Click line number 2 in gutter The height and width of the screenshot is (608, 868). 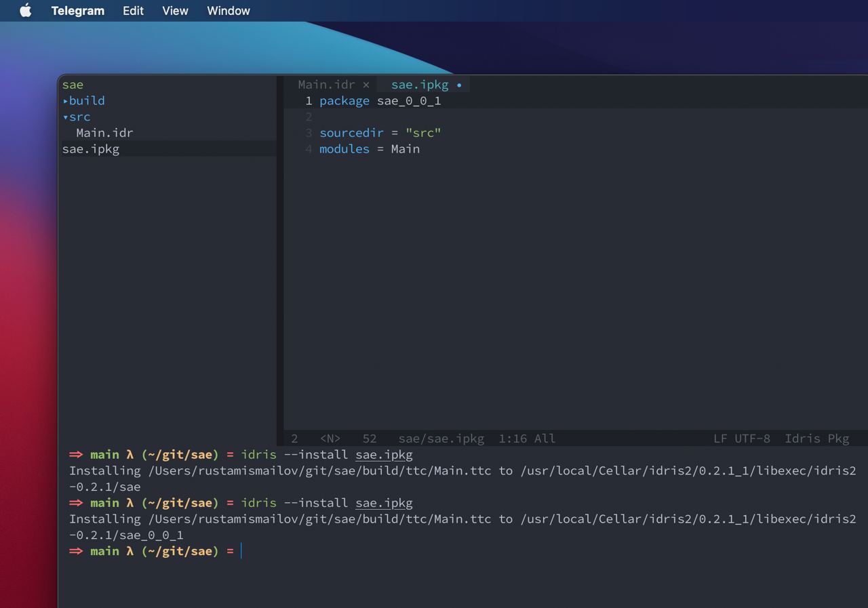(309, 117)
